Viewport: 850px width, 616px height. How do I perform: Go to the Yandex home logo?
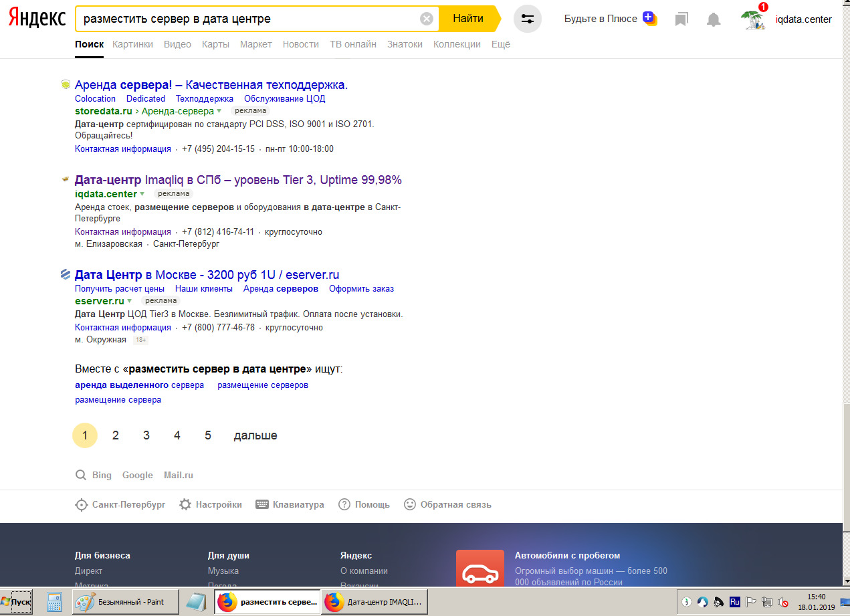click(37, 19)
